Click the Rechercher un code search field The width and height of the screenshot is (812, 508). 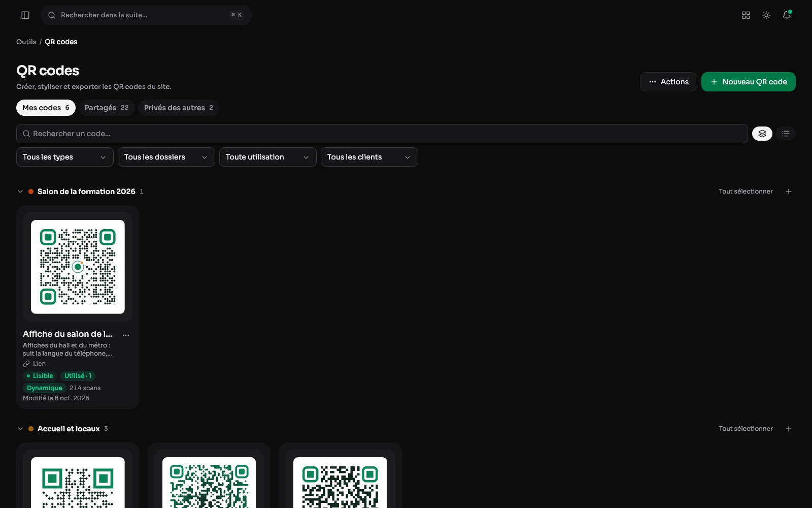point(382,134)
